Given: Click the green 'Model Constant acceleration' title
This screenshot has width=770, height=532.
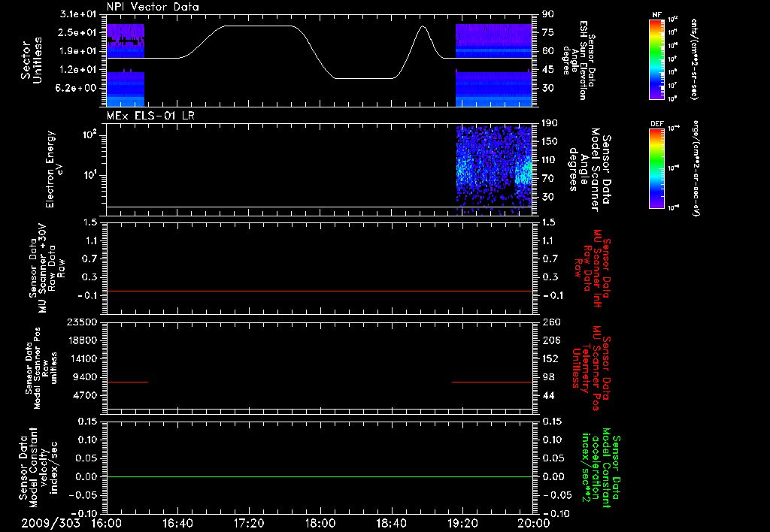Looking at the screenshot, I should click(x=601, y=468).
